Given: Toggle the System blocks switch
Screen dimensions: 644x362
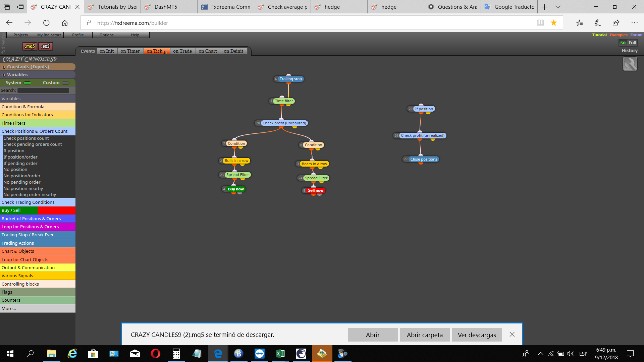Looking at the screenshot, I should 28,83.
